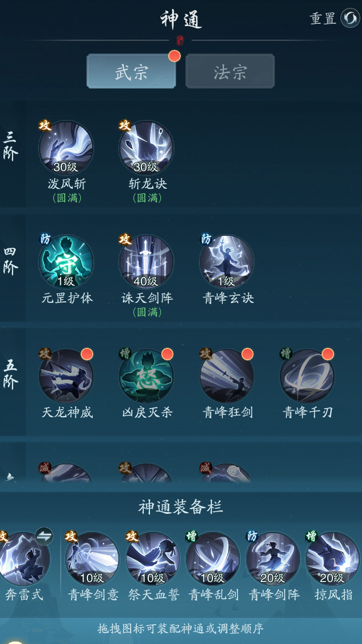Click the 三阶 tier label
Viewport: 362px width, 644px height.
point(11,147)
